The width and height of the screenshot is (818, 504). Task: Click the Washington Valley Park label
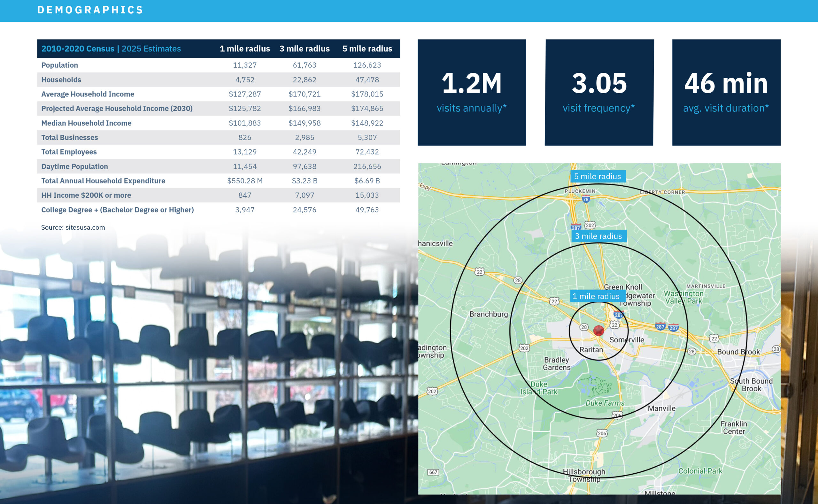683,297
